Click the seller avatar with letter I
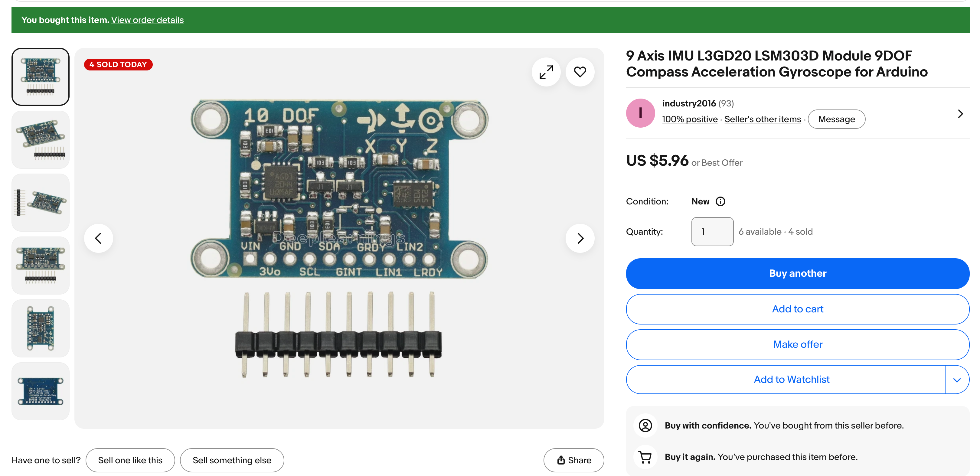The image size is (980, 476). [640, 113]
